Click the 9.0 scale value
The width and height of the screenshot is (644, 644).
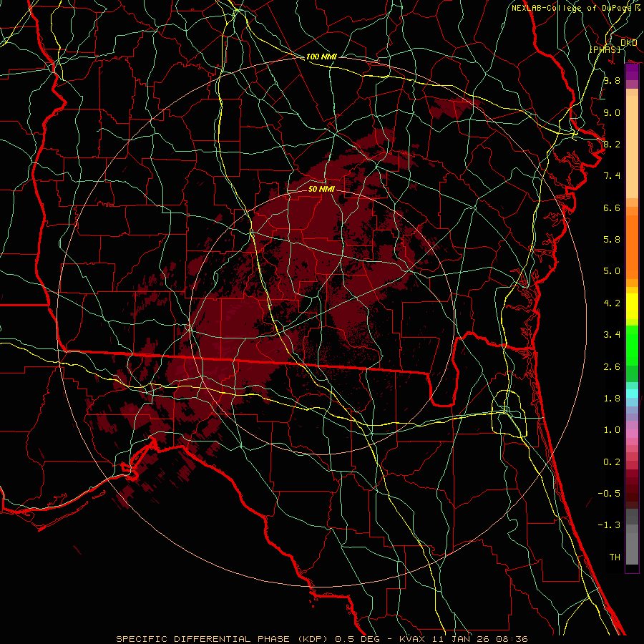tap(612, 112)
